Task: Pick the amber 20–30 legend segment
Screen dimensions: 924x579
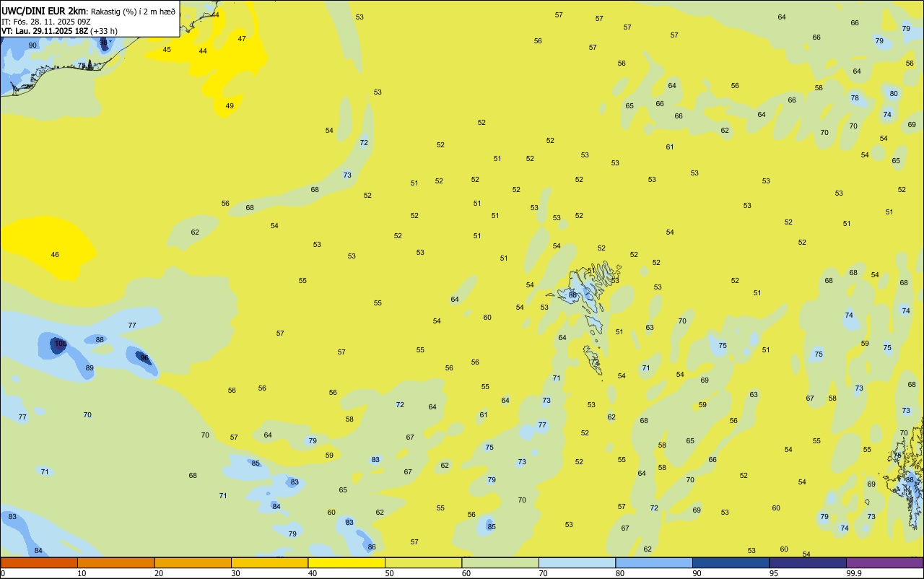Action: coord(193,562)
